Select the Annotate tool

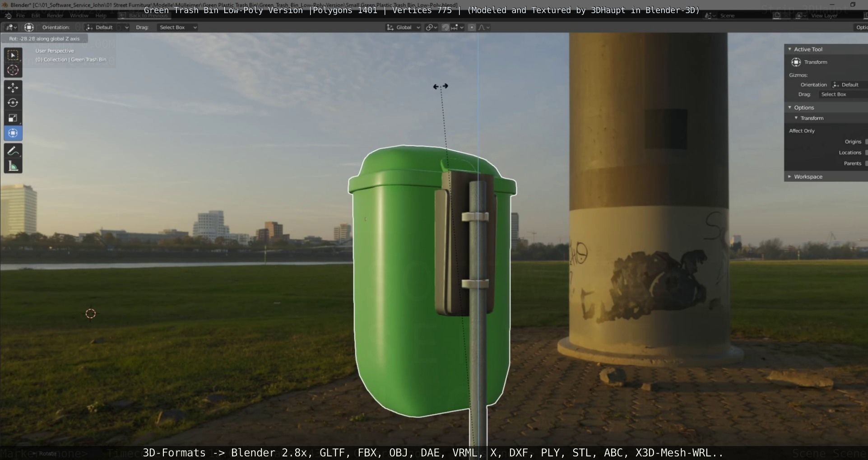click(x=13, y=151)
